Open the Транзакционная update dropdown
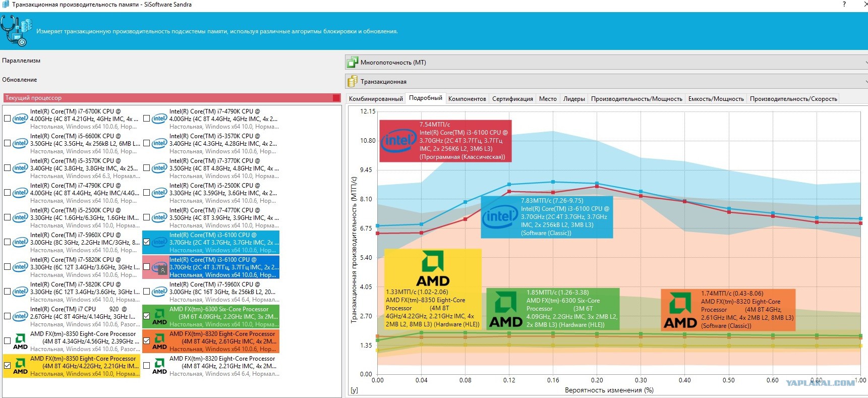This screenshot has height=398, width=868. point(606,81)
